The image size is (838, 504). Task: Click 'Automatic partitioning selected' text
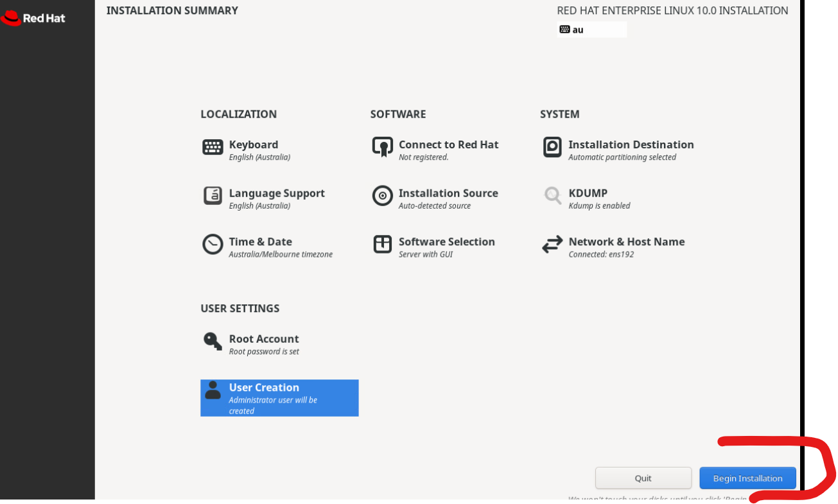click(x=622, y=157)
